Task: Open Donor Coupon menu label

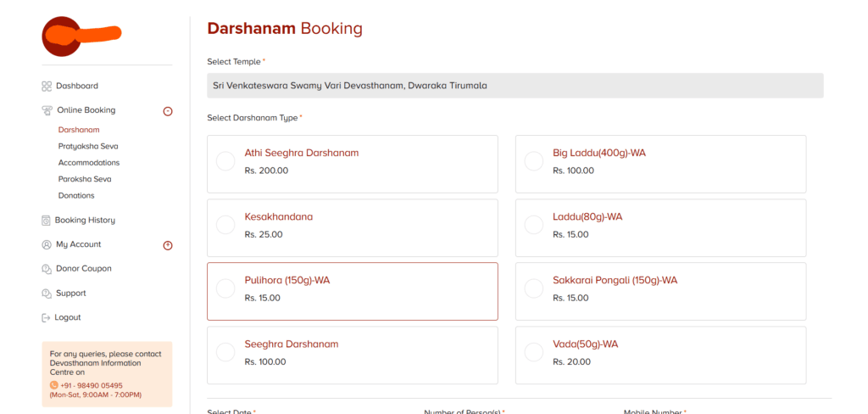Action: tap(84, 269)
